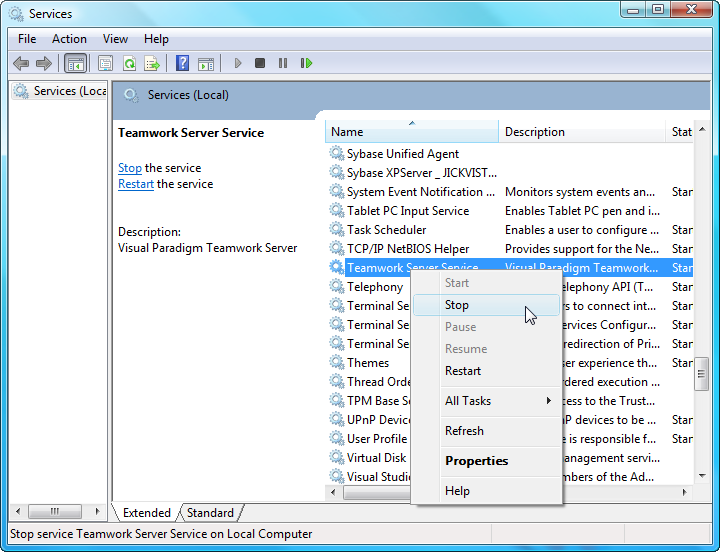Click the Restart Service toolbar icon

(x=306, y=63)
